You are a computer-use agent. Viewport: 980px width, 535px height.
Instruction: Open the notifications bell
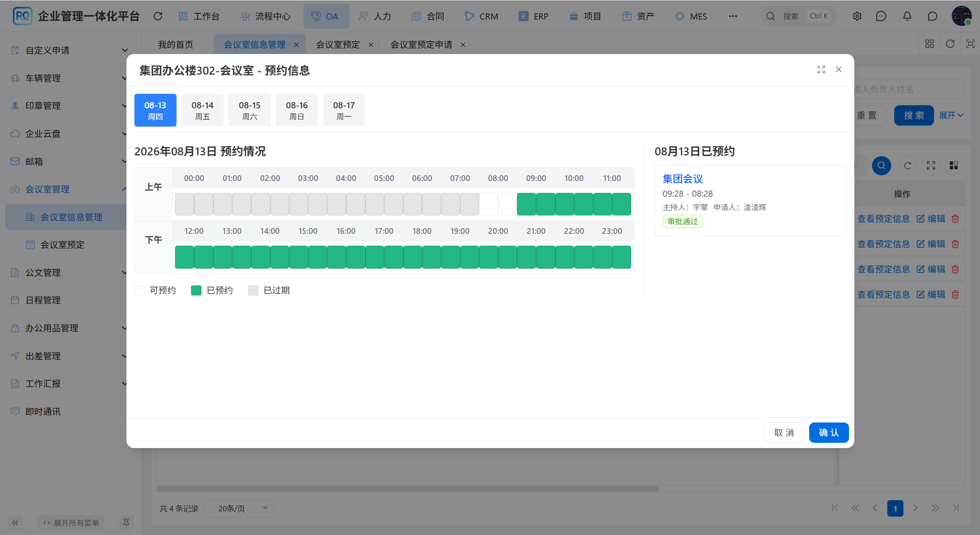907,16
